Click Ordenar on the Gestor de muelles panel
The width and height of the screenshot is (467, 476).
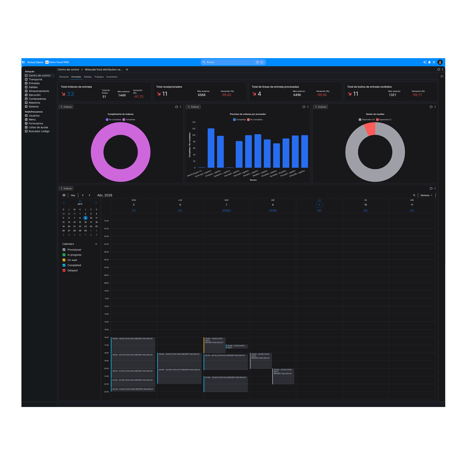coord(321,107)
